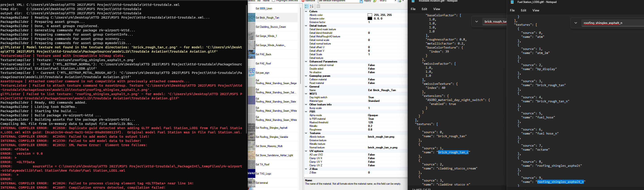
Task: Click the Alphabetical sort icon
Action: pyautogui.click(x=312, y=6)
